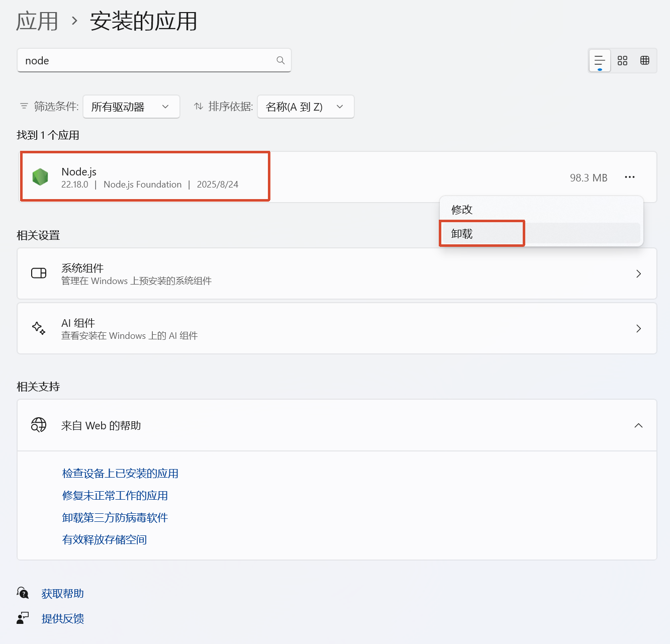Click the 相关支持 heading

(x=38, y=387)
